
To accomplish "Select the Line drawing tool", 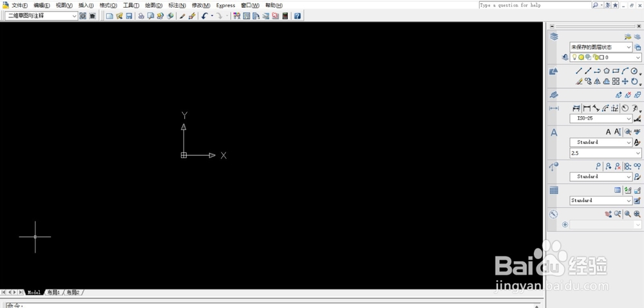I will click(x=579, y=71).
